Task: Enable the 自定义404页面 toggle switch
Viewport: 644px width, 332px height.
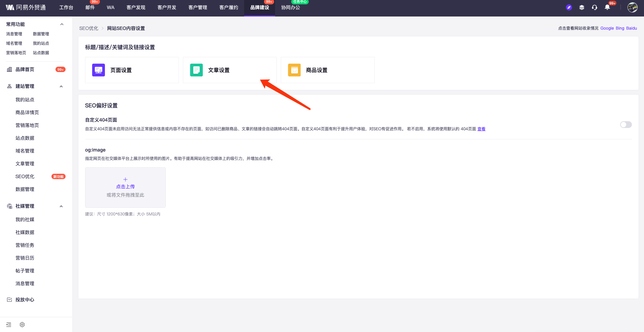Action: (626, 125)
